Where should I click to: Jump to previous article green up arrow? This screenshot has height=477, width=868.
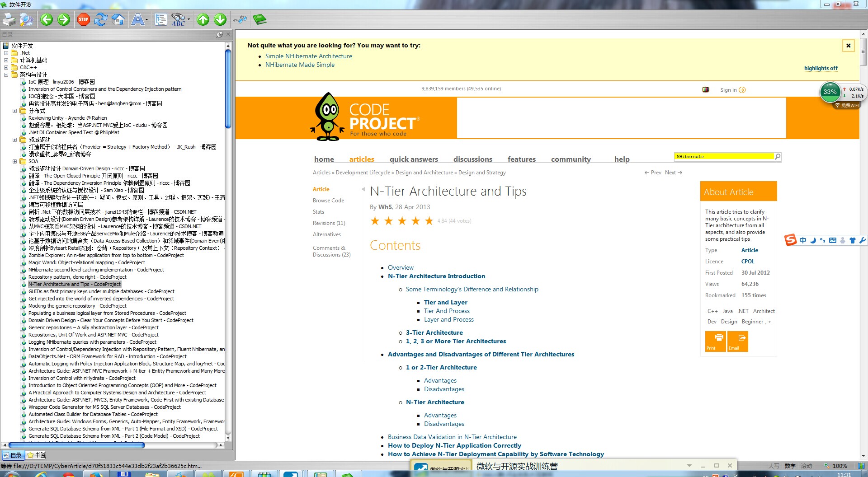pyautogui.click(x=203, y=19)
